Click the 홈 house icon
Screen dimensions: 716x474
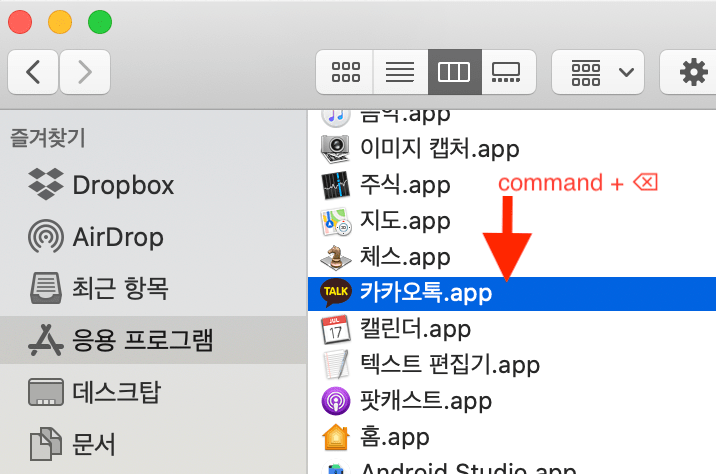tap(336, 437)
